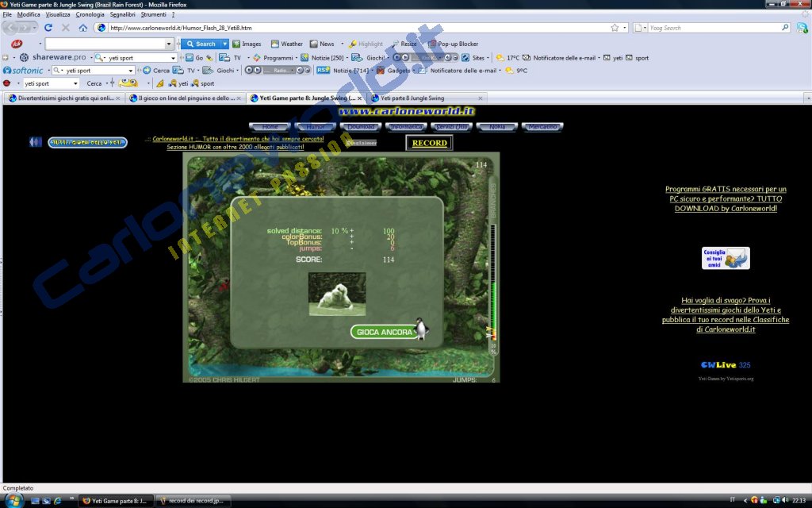Launch Internet Explorer from quick launch
This screenshot has height=508, width=812.
(57, 501)
